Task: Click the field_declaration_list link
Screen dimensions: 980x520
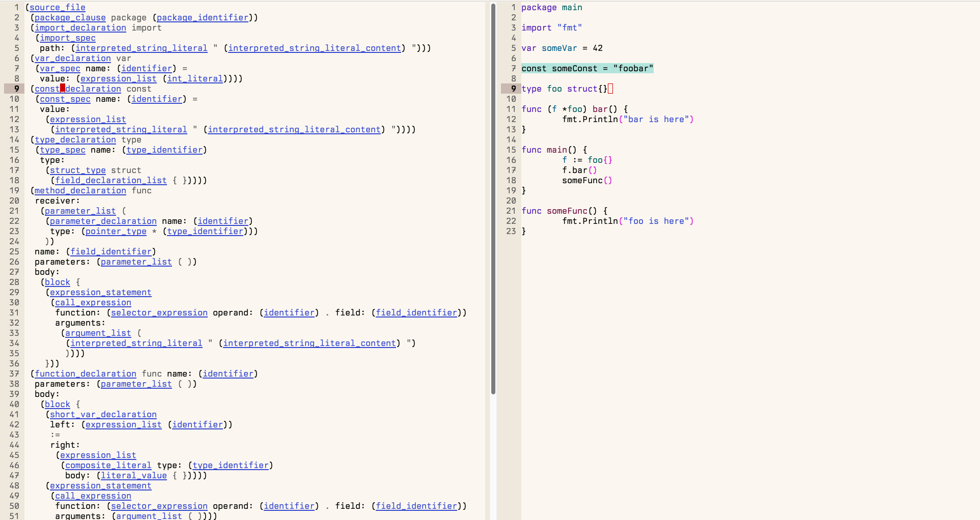Action: coord(111,181)
